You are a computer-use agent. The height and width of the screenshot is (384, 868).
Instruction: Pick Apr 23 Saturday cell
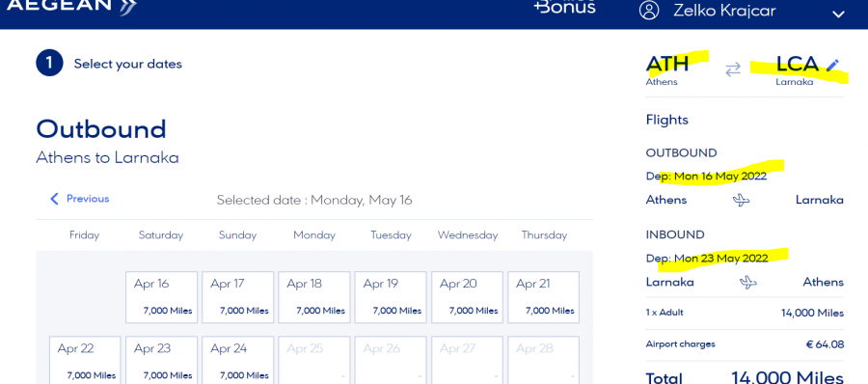[x=162, y=360]
